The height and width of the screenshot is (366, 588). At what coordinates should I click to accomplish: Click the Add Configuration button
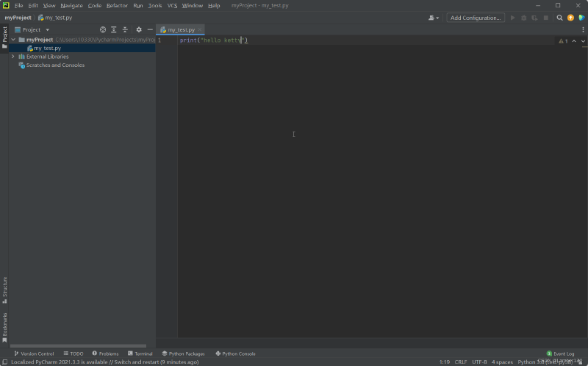point(476,18)
